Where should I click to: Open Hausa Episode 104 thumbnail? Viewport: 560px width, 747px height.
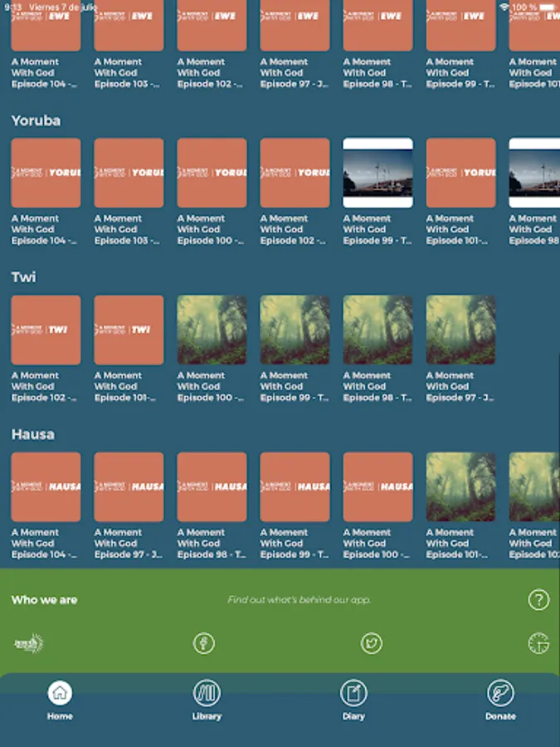(x=46, y=486)
